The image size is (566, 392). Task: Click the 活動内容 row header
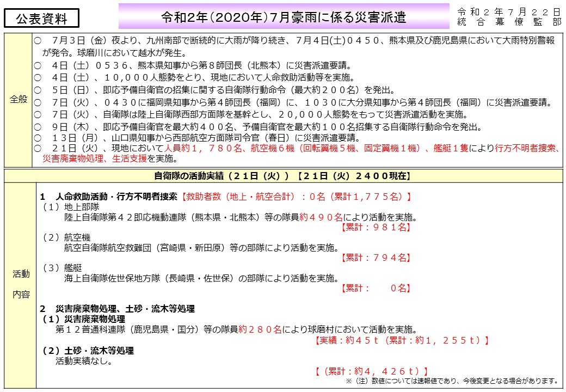(x=21, y=284)
